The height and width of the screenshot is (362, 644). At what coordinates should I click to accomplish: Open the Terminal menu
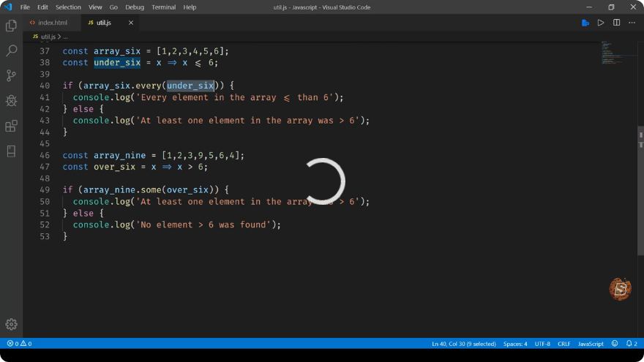tap(163, 7)
